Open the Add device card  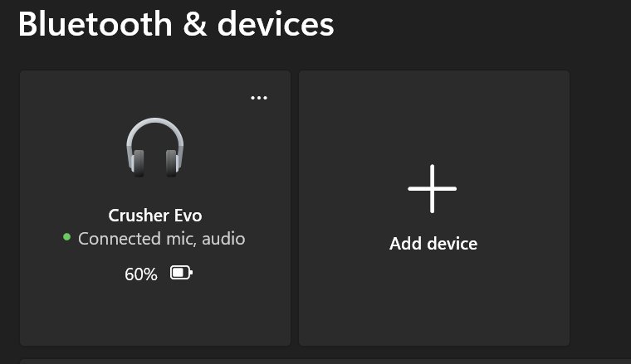(x=433, y=208)
